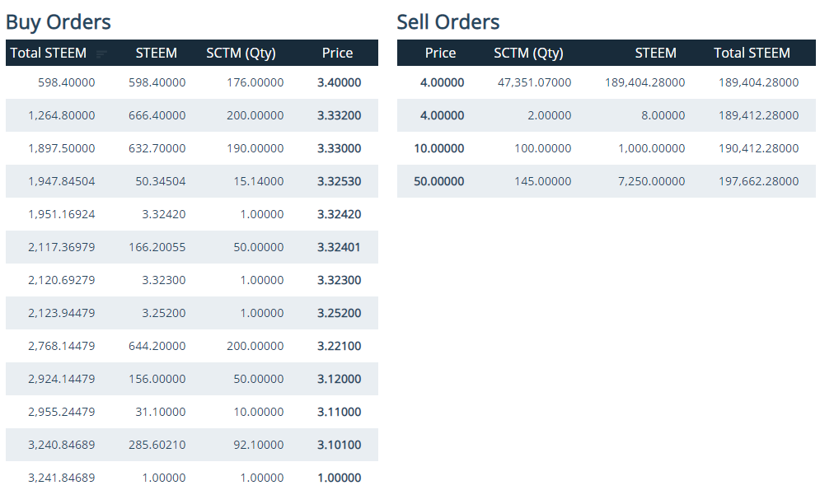
Task: Click the STEEM column header in Sell Orders
Action: pyautogui.click(x=656, y=54)
